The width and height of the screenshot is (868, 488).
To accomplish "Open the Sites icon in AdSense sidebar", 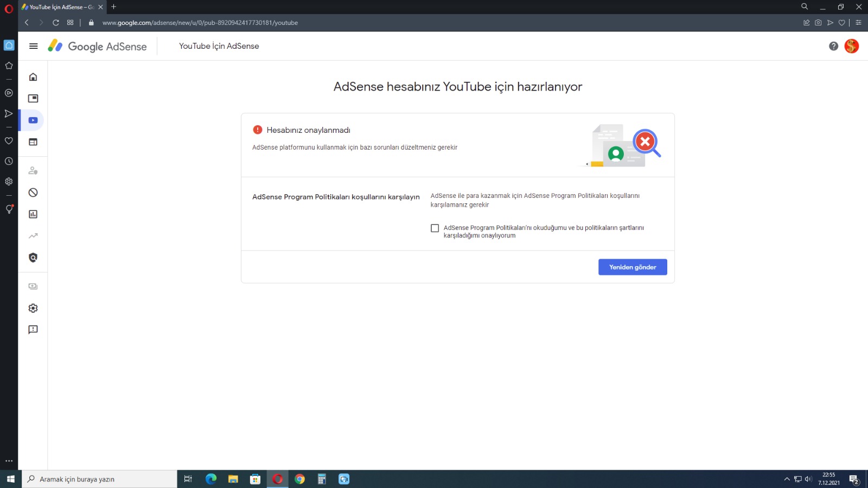I will pyautogui.click(x=33, y=142).
